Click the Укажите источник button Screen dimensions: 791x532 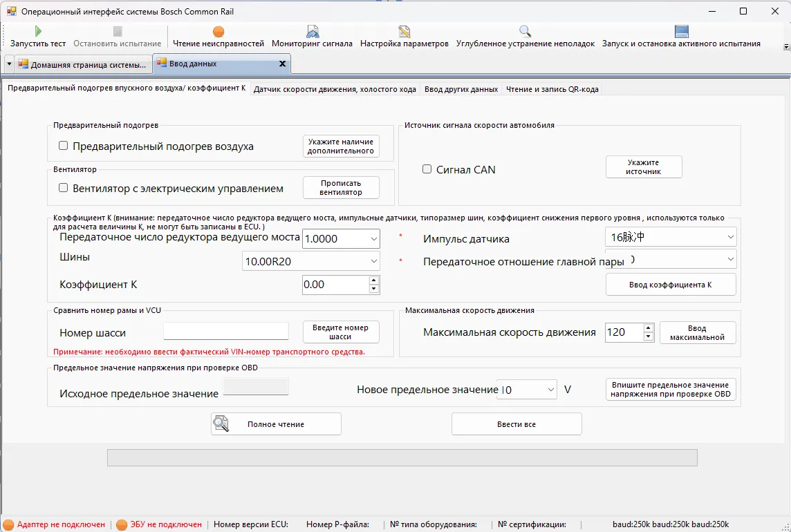tap(644, 167)
